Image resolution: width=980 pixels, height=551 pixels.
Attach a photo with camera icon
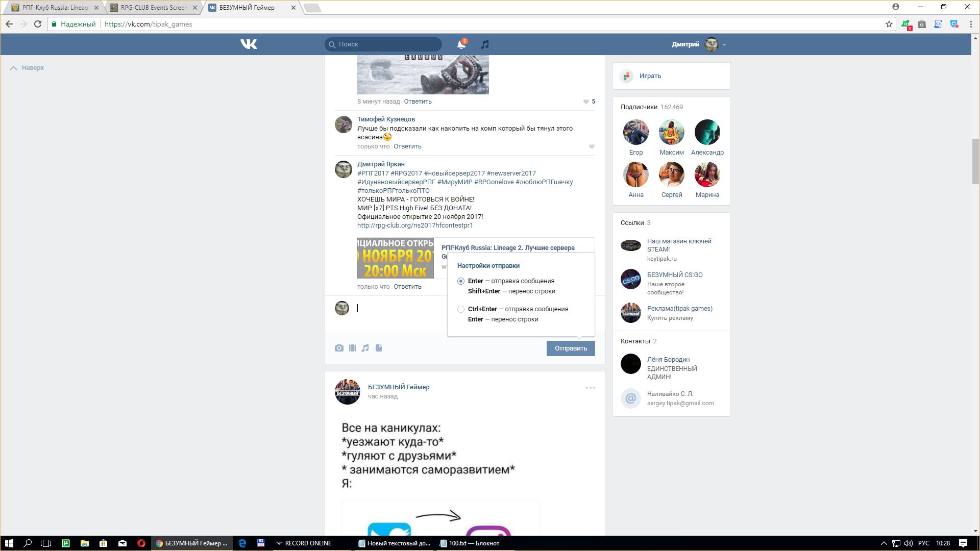coord(339,348)
